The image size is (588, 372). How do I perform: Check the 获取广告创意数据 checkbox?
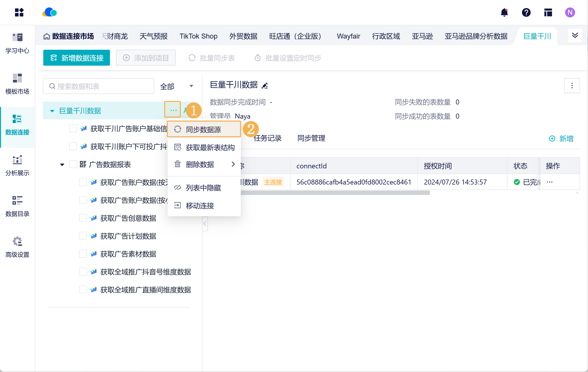pyautogui.click(x=83, y=218)
